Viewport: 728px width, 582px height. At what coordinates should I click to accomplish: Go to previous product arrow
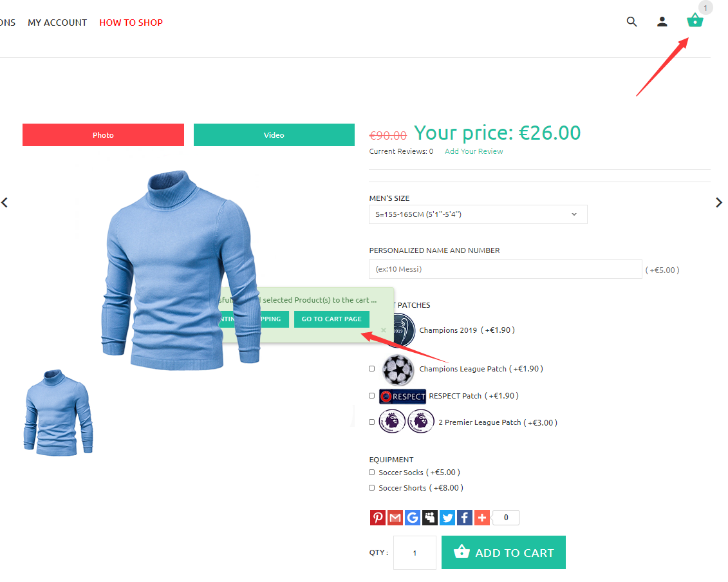click(x=5, y=203)
